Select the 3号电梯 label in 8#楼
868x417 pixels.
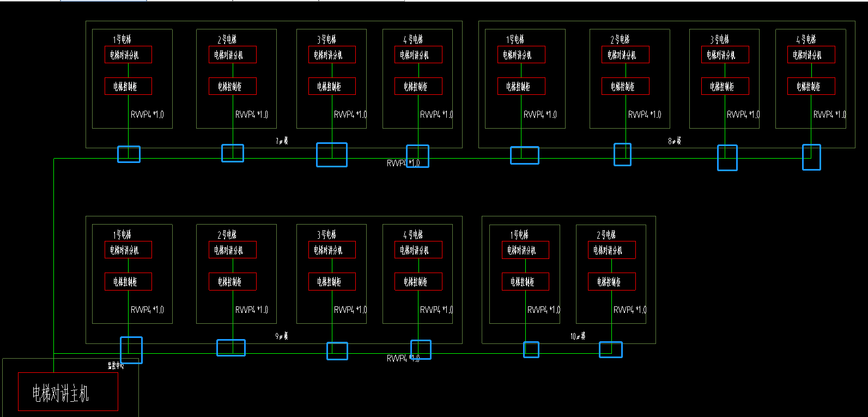719,39
